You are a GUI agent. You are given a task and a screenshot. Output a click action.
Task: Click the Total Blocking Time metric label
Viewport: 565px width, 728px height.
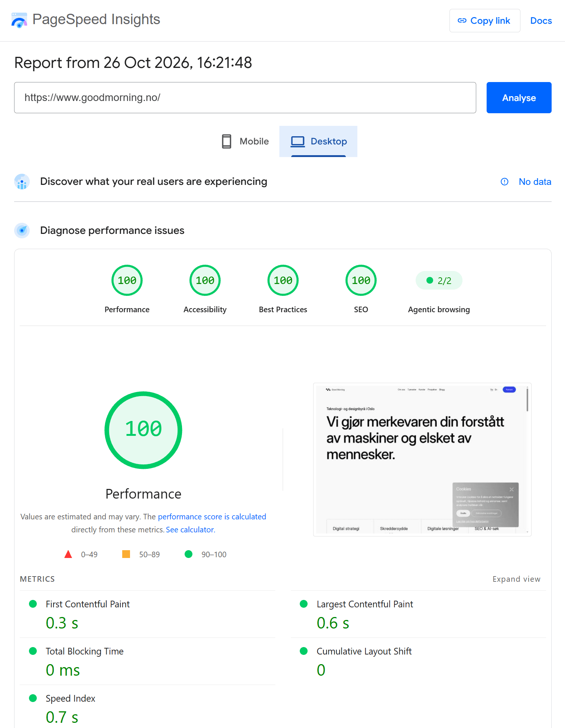pos(85,652)
